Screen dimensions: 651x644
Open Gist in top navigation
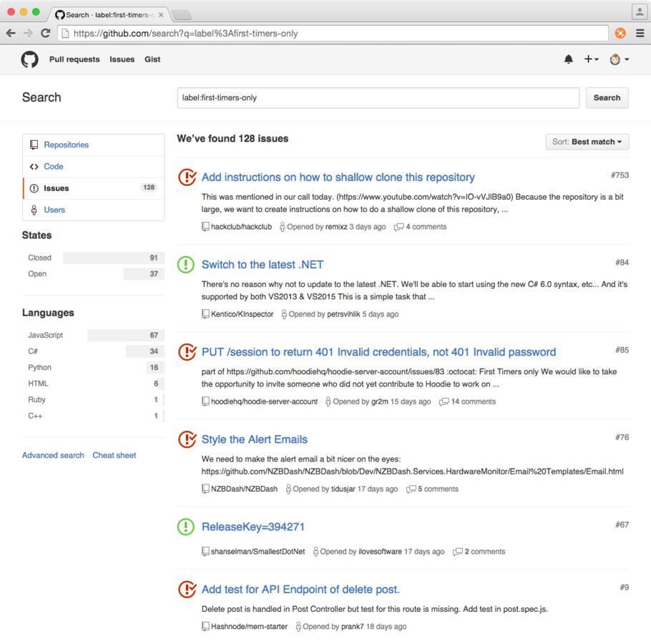152,59
